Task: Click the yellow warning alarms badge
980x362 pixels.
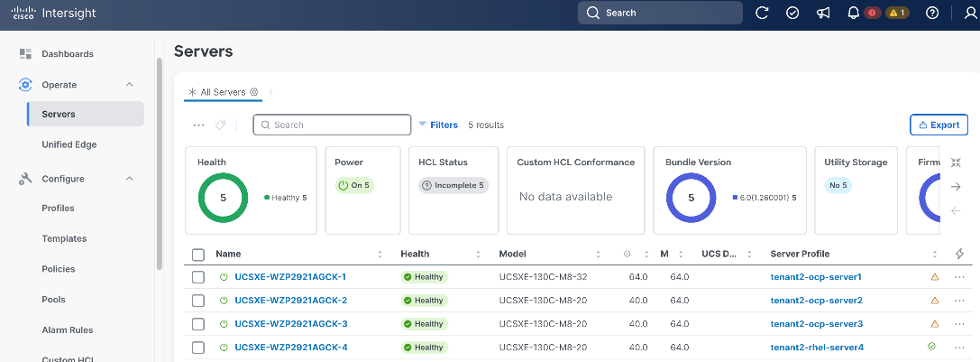Action: (x=897, y=13)
